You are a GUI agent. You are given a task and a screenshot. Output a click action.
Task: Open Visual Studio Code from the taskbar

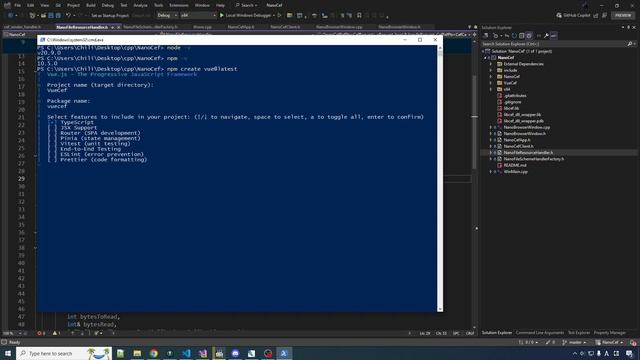186,353
